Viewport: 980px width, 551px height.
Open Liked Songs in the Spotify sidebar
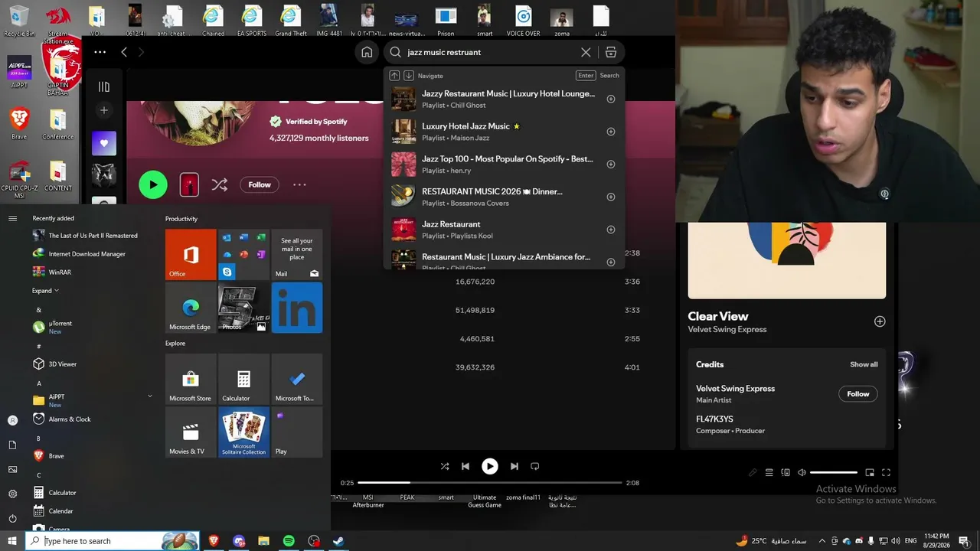(x=104, y=143)
